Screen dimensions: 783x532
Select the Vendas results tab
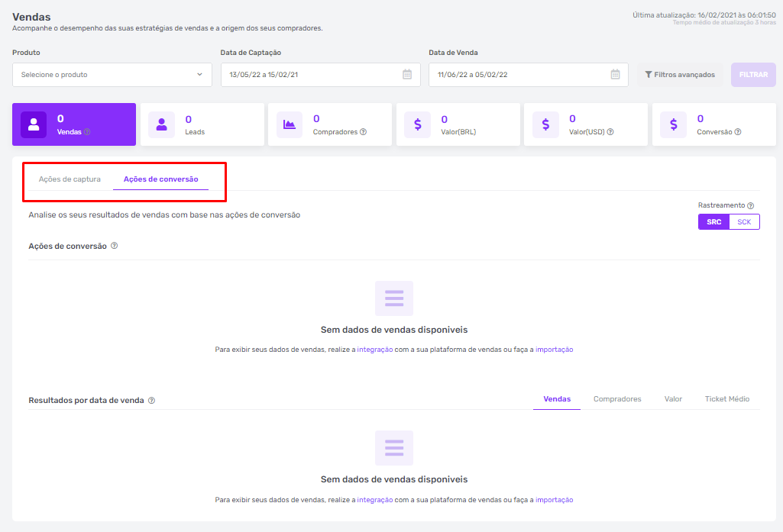click(x=557, y=399)
